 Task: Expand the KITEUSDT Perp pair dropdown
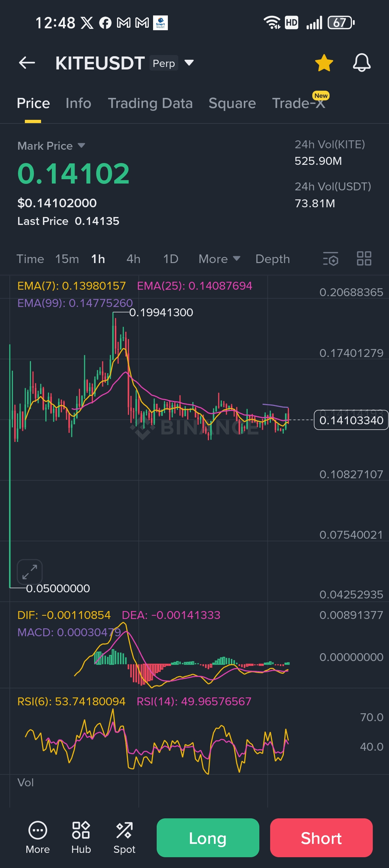[x=189, y=63]
